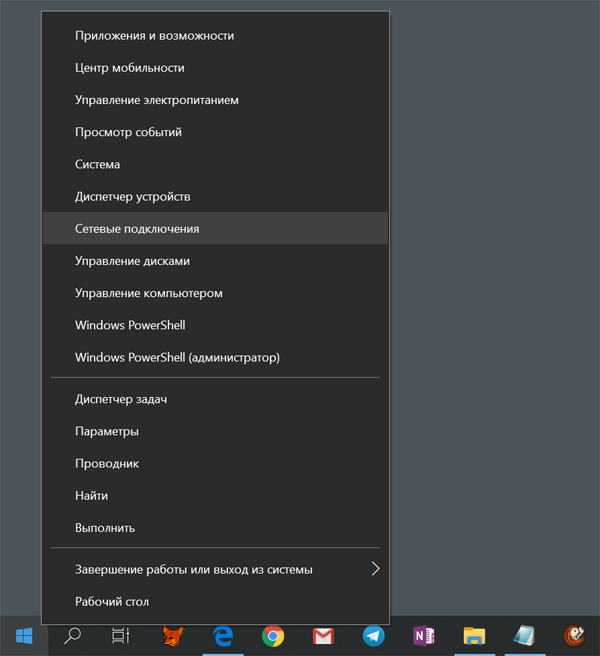
Task: Open Google Chrome from taskbar
Action: coord(273,636)
